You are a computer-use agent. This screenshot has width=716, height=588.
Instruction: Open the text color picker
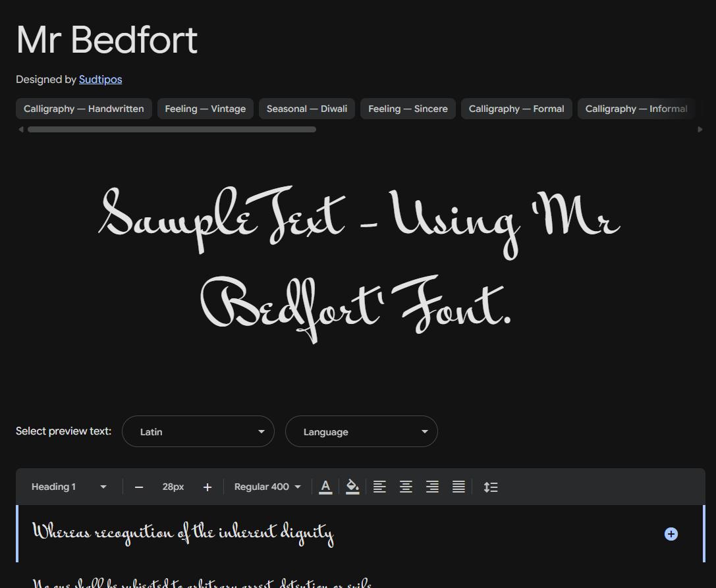click(325, 487)
